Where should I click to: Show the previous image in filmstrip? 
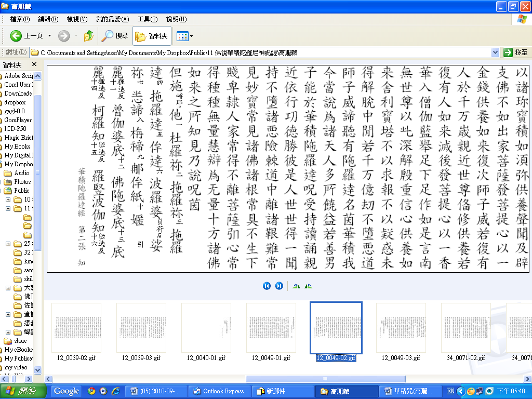(x=267, y=286)
